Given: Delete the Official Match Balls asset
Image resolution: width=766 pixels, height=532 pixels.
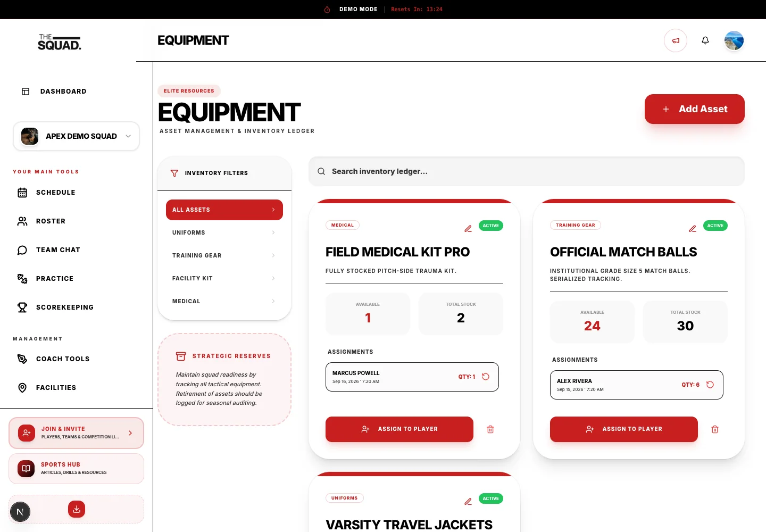Looking at the screenshot, I should coord(715,429).
